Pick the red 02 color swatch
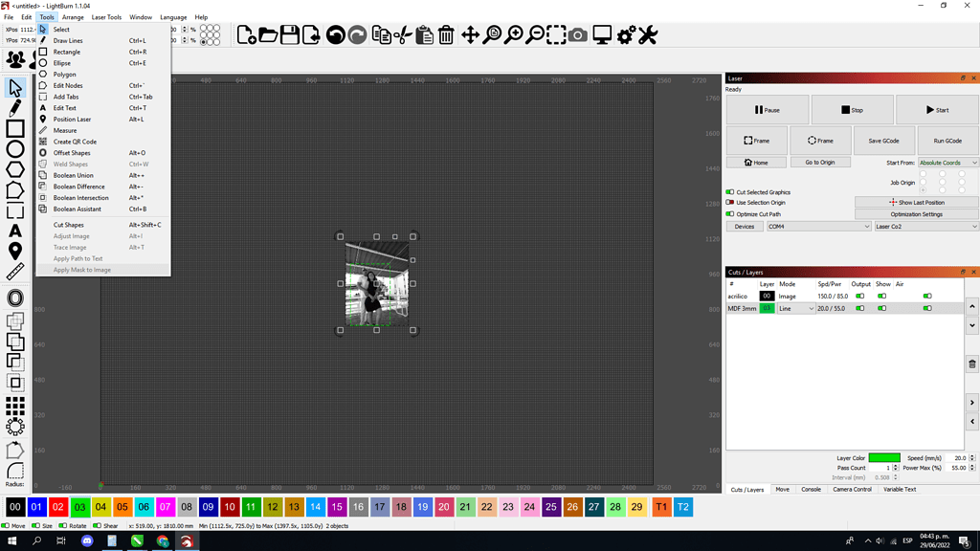 click(x=58, y=507)
